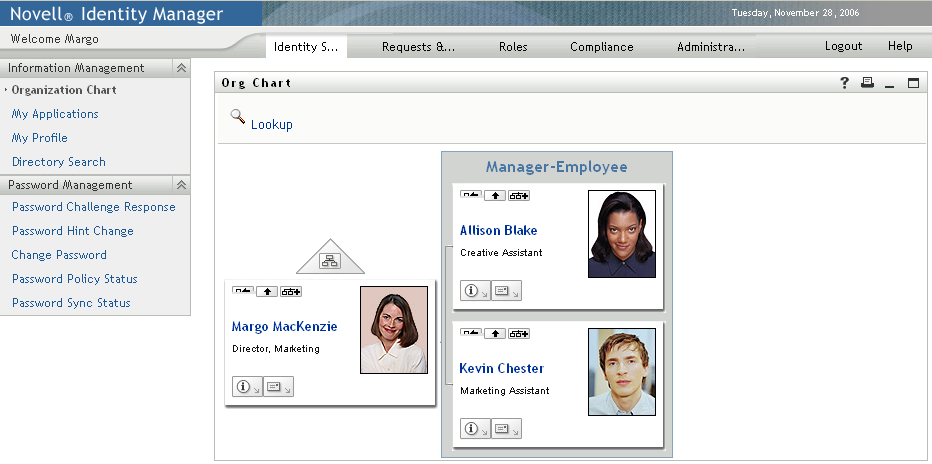The height and width of the screenshot is (464, 932).
Task: Open Password Hint Change
Action: (73, 231)
